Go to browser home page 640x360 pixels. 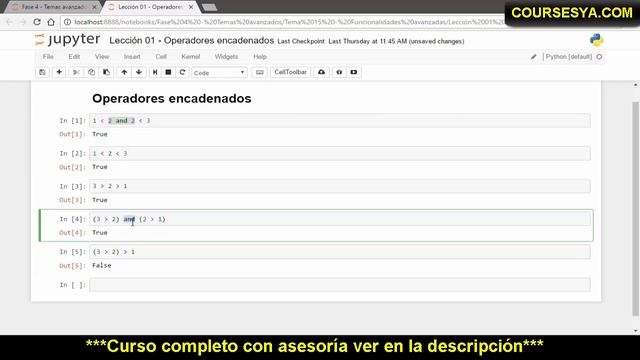click(x=51, y=22)
